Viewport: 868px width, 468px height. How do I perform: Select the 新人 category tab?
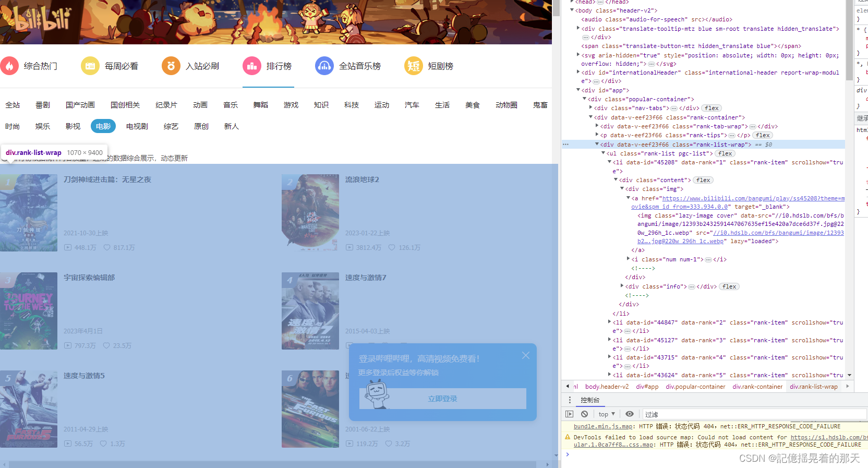pyautogui.click(x=232, y=126)
